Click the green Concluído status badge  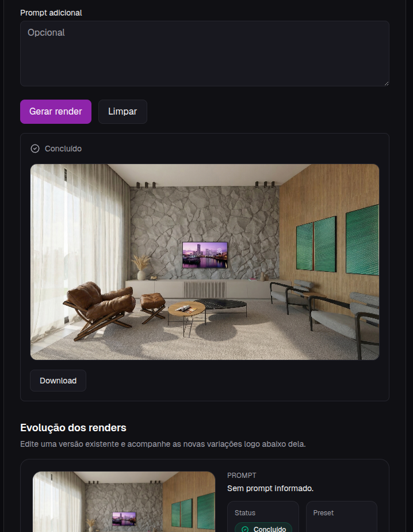(x=263, y=528)
